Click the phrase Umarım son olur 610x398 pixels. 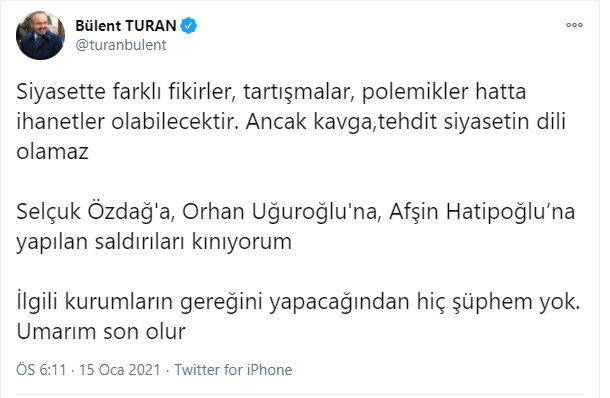pos(101,332)
